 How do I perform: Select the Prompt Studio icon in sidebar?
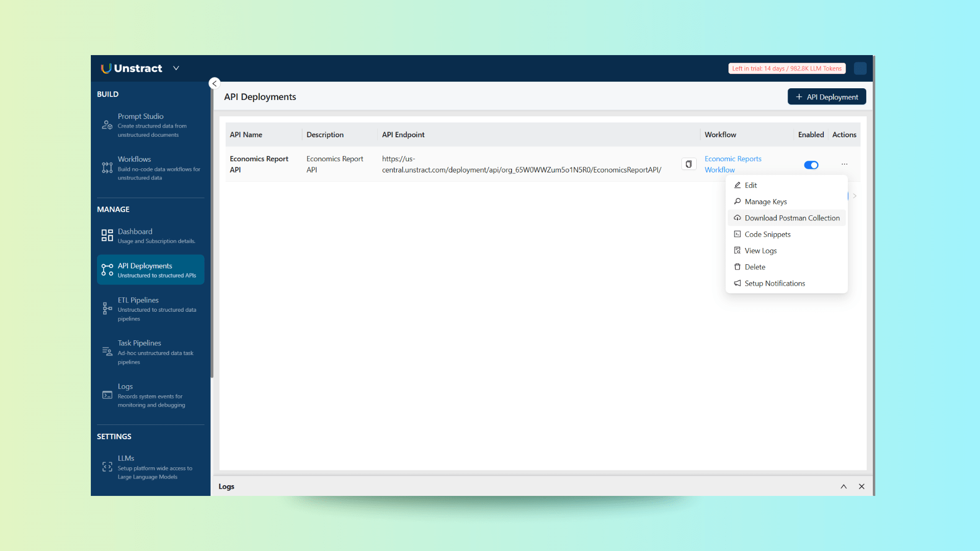[x=107, y=124]
